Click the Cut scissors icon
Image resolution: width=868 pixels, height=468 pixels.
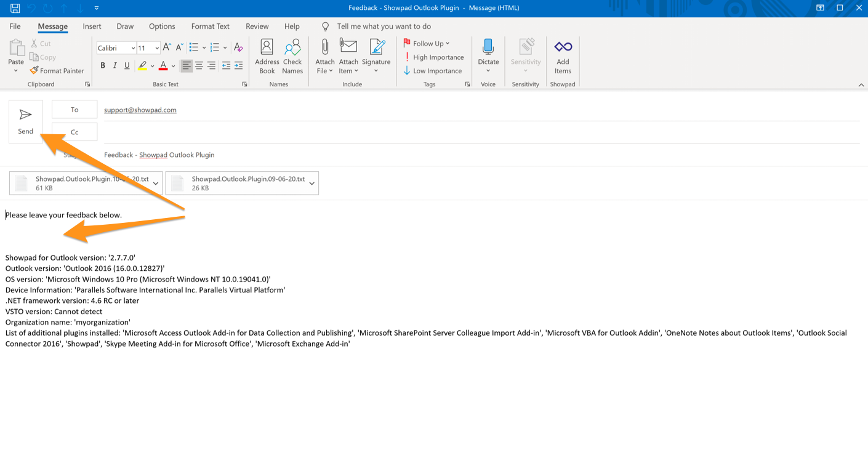[x=34, y=44]
